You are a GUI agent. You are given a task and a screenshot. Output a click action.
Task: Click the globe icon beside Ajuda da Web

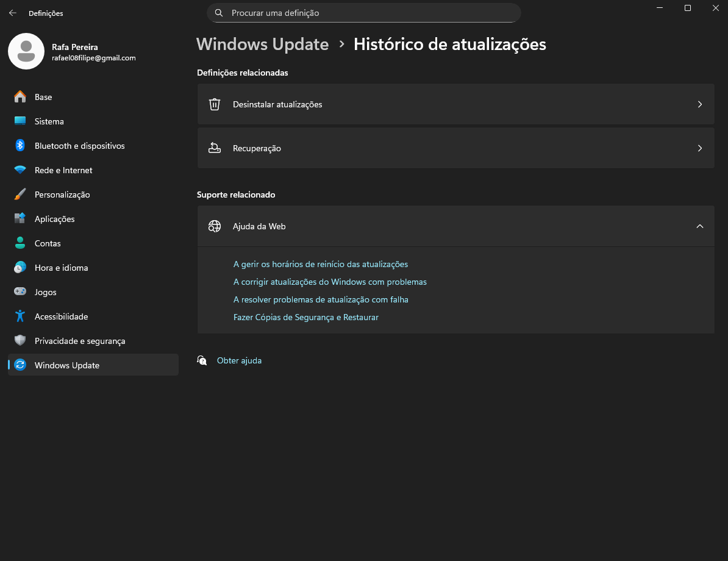click(x=215, y=226)
